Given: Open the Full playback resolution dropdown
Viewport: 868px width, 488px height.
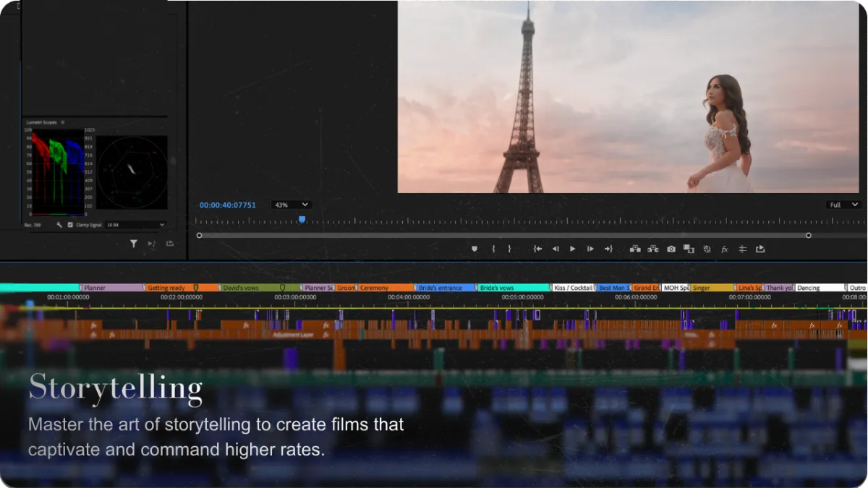Looking at the screenshot, I should [x=843, y=205].
